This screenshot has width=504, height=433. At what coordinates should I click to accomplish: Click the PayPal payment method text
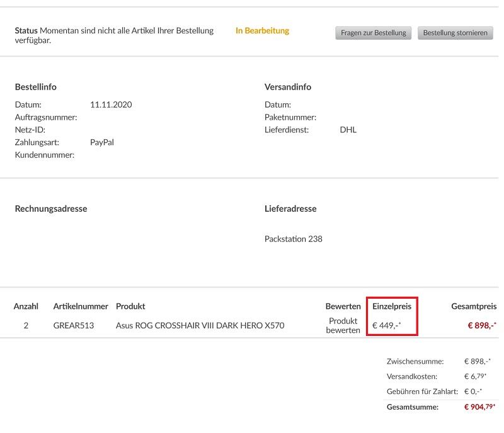(101, 142)
